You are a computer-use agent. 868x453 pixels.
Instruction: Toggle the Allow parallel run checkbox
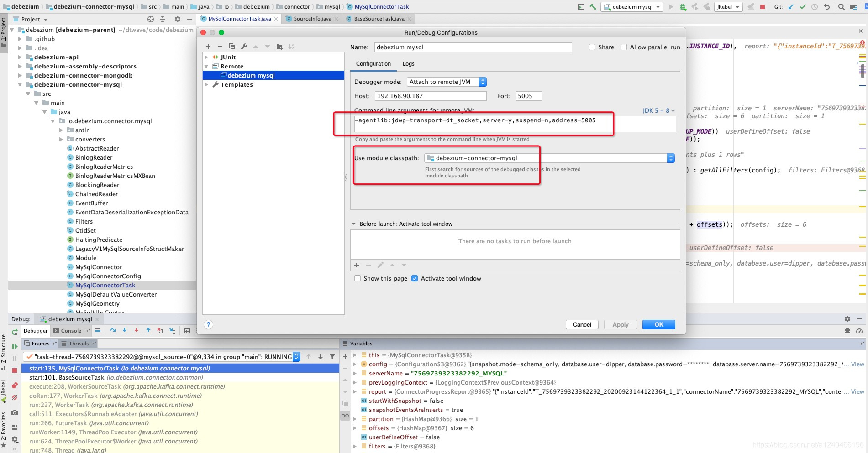coord(624,47)
